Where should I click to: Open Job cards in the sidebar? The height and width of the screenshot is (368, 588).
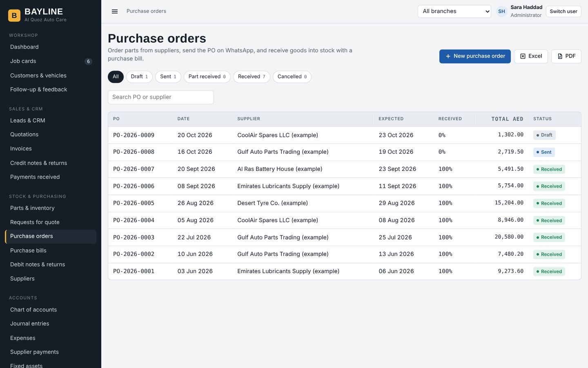pos(51,61)
